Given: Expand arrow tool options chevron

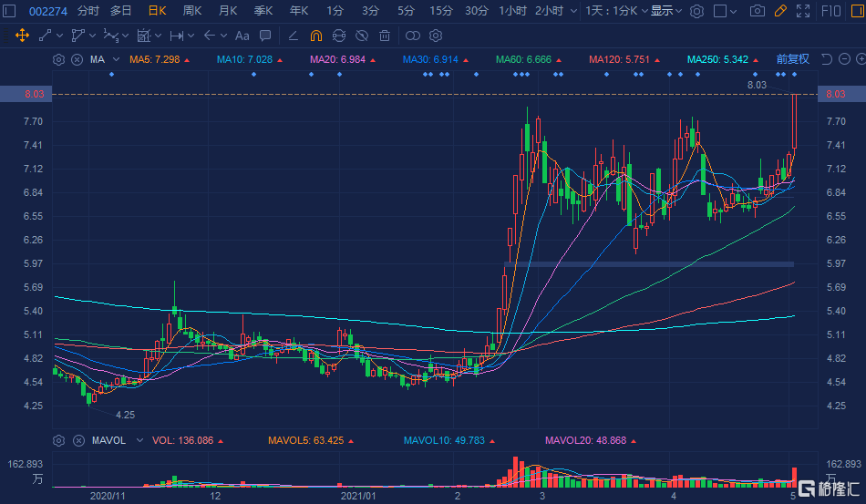Looking at the screenshot, I should [x=223, y=36].
